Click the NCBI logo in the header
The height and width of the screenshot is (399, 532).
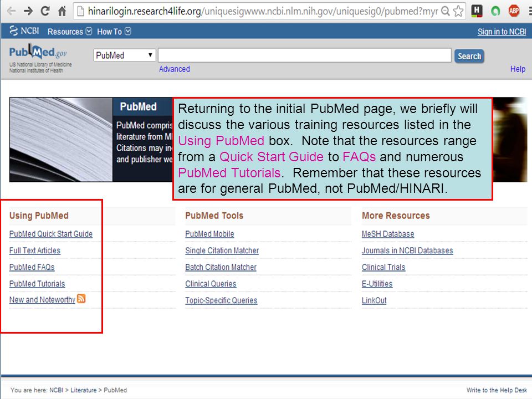coord(24,31)
